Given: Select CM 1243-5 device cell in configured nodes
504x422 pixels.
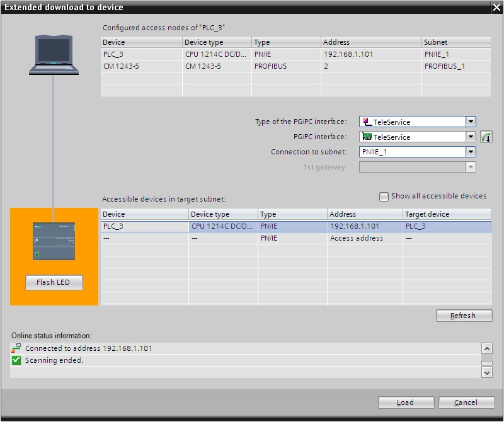Looking at the screenshot, I should 141,66.
